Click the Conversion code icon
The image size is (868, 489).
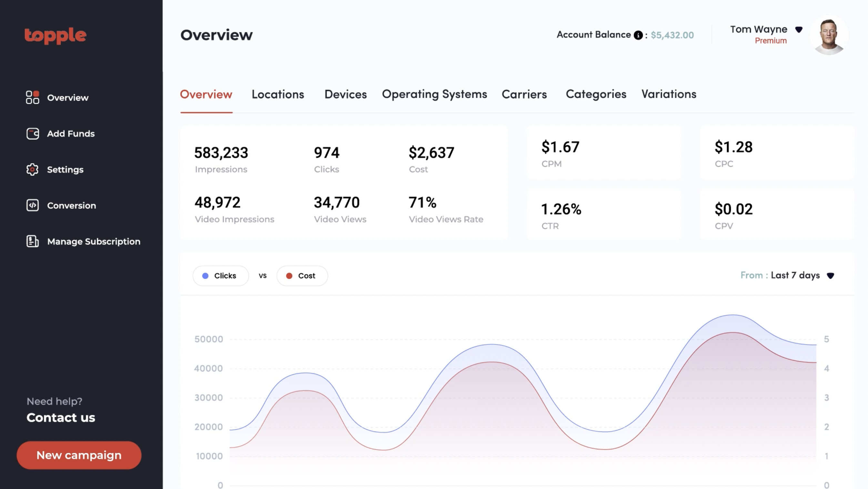[32, 205]
